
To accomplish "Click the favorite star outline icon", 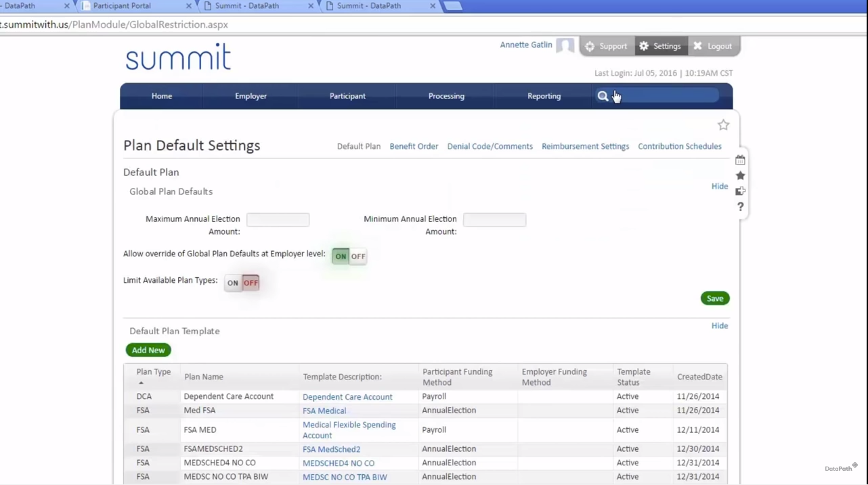I will [723, 125].
